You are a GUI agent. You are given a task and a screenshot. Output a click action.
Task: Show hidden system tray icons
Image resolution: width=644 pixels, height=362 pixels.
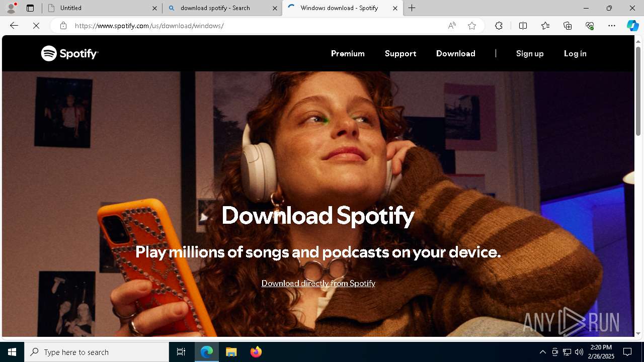tap(542, 352)
